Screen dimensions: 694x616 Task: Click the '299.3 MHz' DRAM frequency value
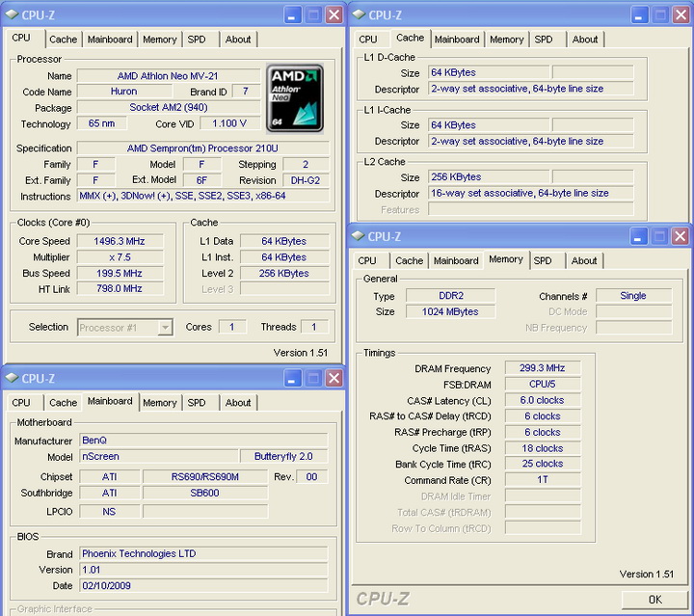coord(543,368)
